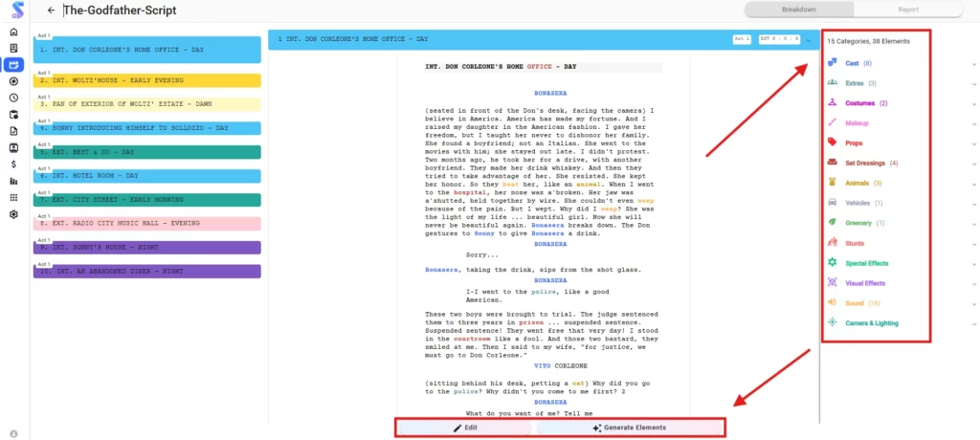Open the clipboard-with-clock icon in sidebar
This screenshot has width=980, height=440.
point(13,115)
